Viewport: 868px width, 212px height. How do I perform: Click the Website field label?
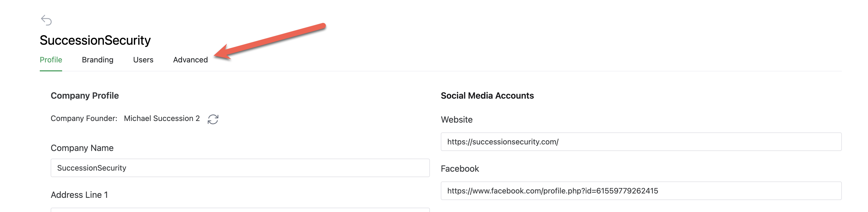click(x=457, y=120)
